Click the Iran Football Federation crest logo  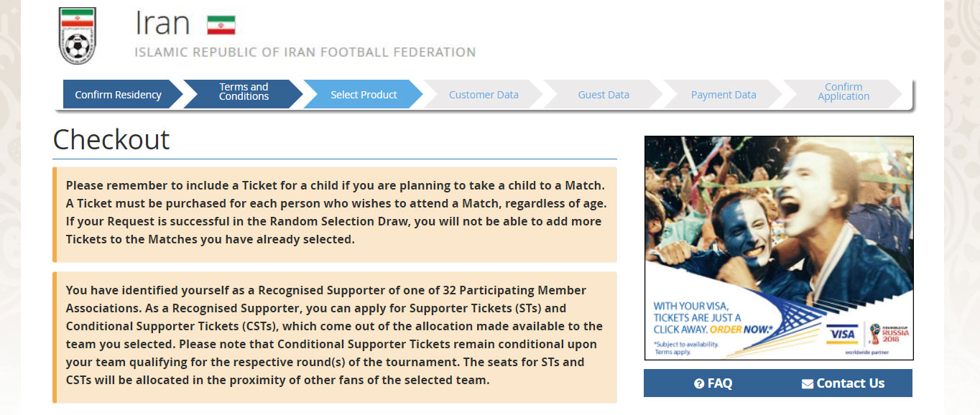(77, 36)
